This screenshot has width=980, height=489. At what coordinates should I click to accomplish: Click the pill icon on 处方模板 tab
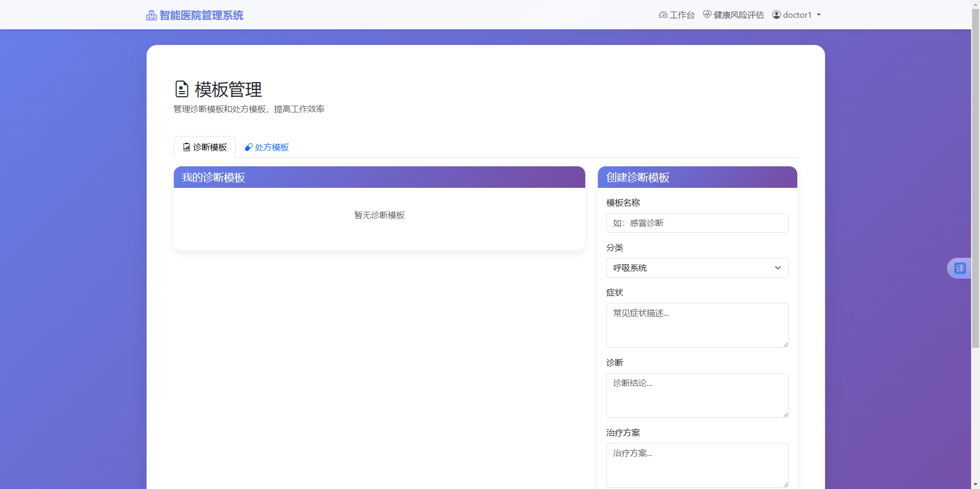(x=248, y=147)
